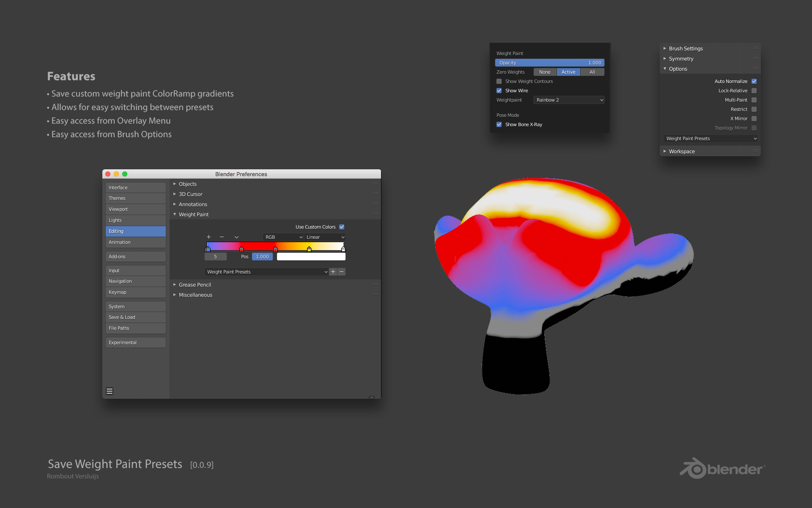This screenshot has height=508, width=812.
Task: Switch to the Add-ons preferences tab
Action: (135, 257)
